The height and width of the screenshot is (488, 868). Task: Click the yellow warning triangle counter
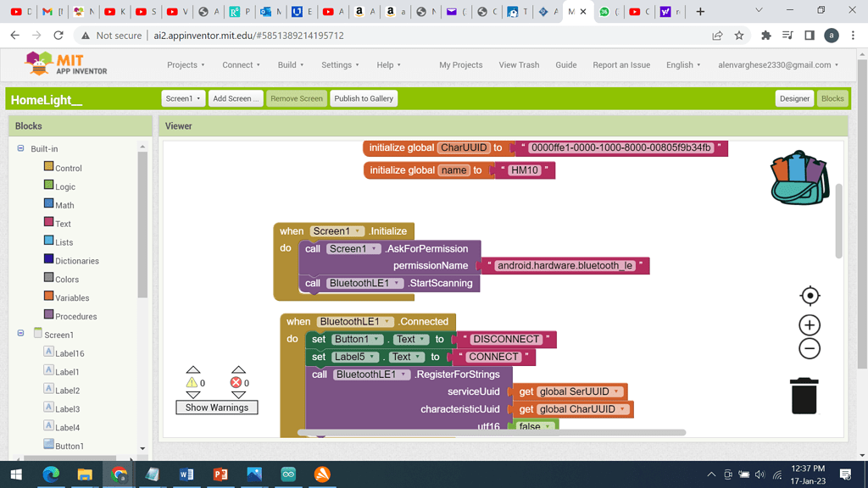pyautogui.click(x=193, y=383)
